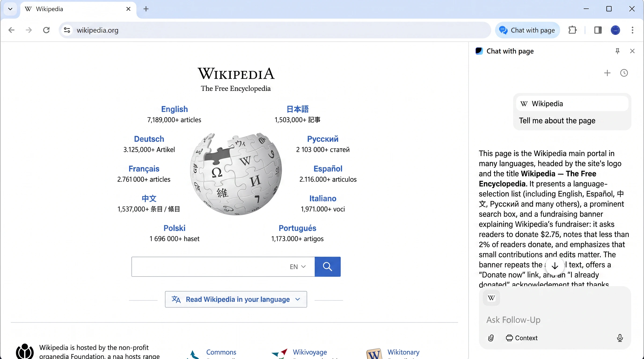Click the Wiktionary logo icon
Image resolution: width=644 pixels, height=359 pixels.
pos(374,354)
